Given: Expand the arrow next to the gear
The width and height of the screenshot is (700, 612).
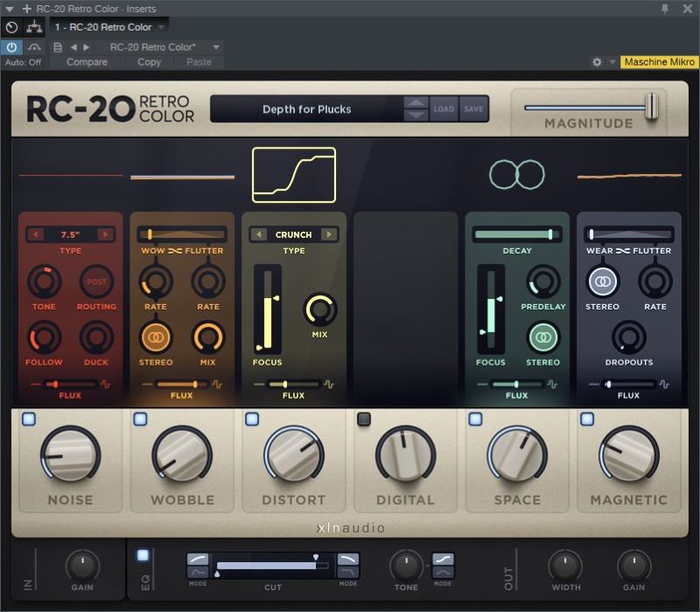Looking at the screenshot, I should (612, 62).
